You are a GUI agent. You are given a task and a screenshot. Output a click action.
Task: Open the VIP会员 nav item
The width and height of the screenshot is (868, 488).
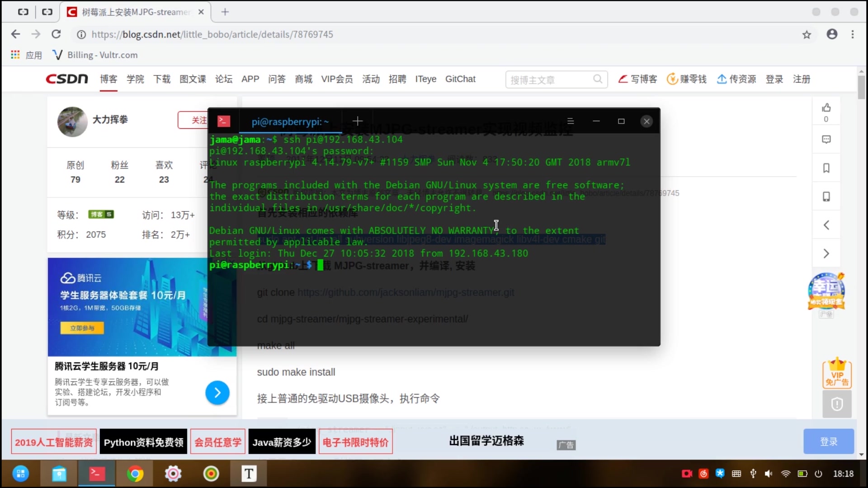pyautogui.click(x=337, y=79)
